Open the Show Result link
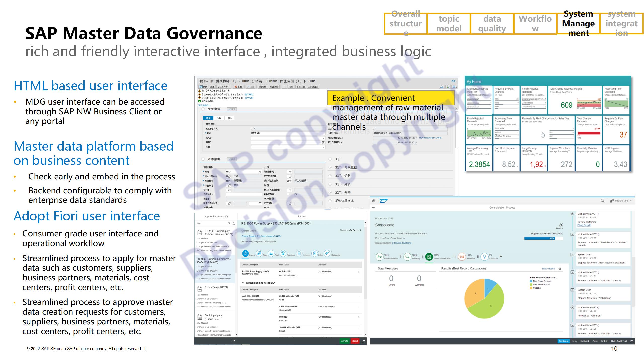Screen dimensions: 644x362 548,269
